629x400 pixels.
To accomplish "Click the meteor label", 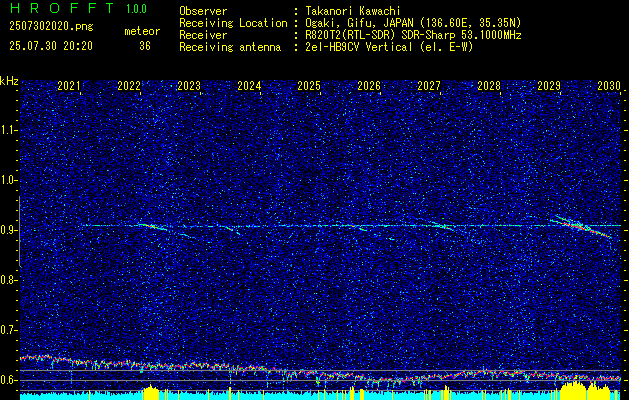I will (142, 31).
